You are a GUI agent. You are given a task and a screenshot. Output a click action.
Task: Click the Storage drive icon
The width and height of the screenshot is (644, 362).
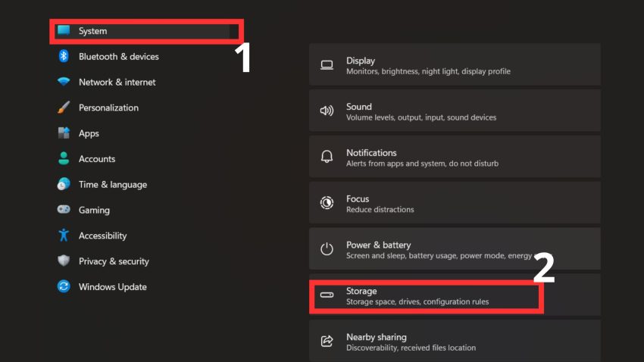coord(327,295)
